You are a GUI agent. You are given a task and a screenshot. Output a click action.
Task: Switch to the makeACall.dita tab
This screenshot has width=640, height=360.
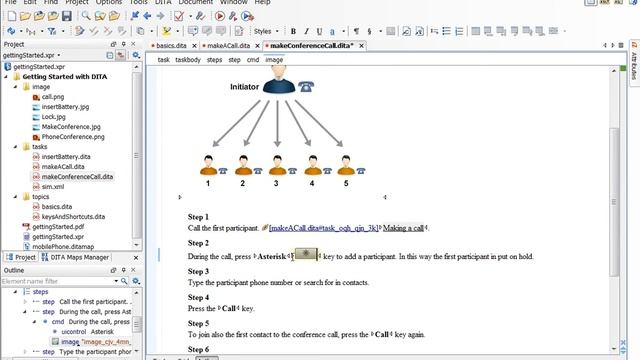[x=228, y=46]
